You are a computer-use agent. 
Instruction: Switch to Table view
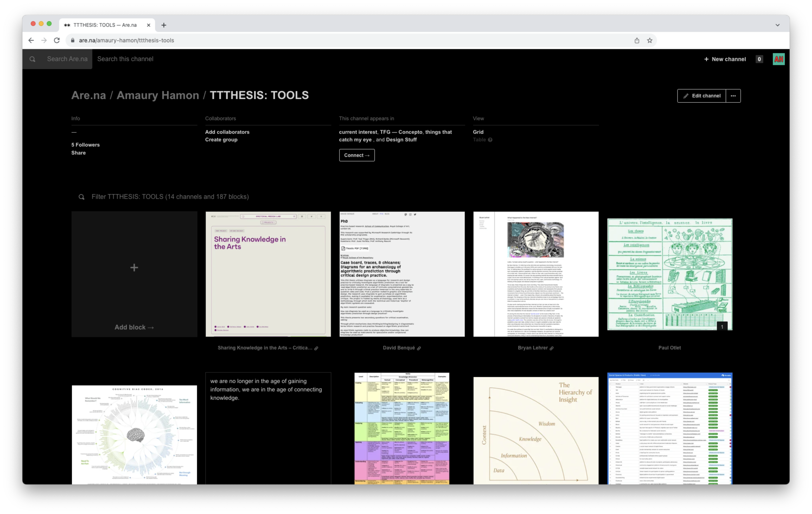pyautogui.click(x=479, y=140)
